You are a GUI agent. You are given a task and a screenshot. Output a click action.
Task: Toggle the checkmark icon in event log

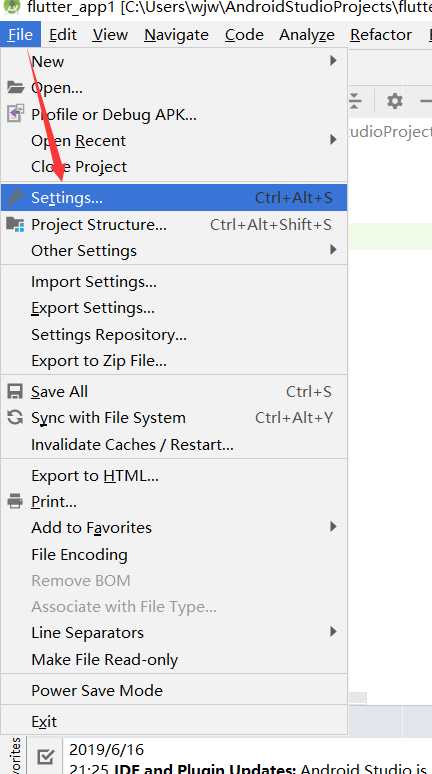(x=45, y=756)
